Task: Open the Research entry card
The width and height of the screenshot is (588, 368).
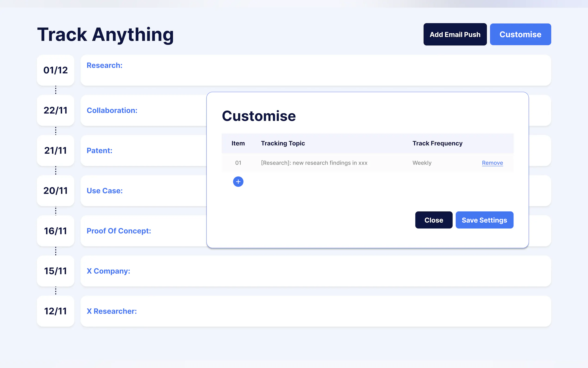Action: 315,70
